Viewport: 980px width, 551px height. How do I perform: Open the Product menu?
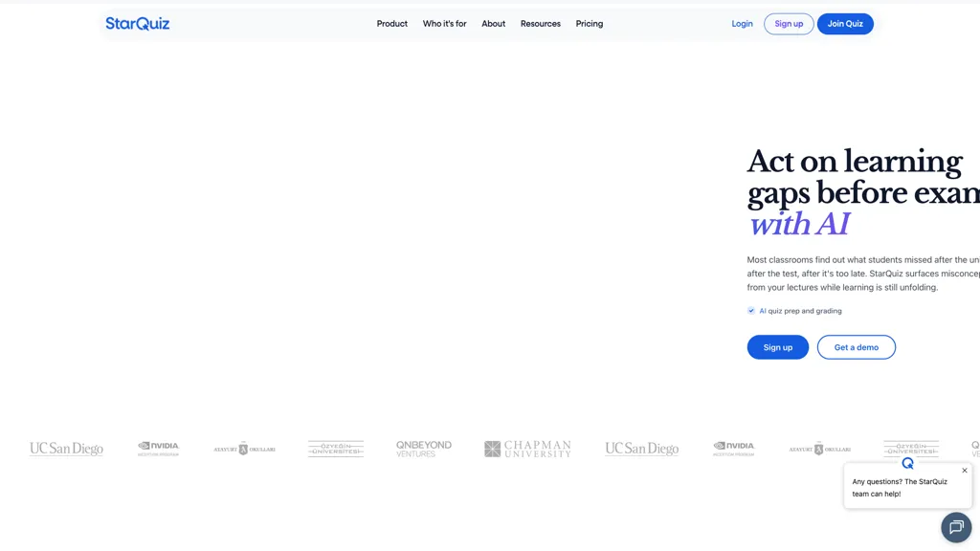tap(391, 24)
